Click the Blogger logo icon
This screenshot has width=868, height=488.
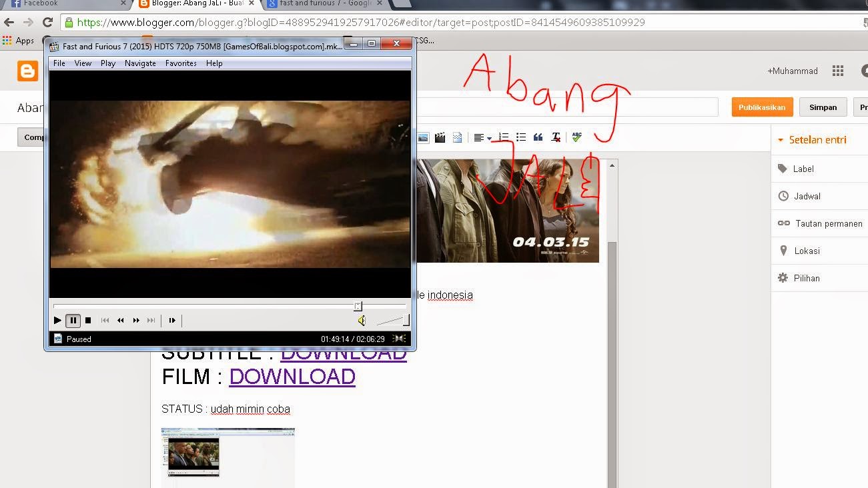click(28, 71)
